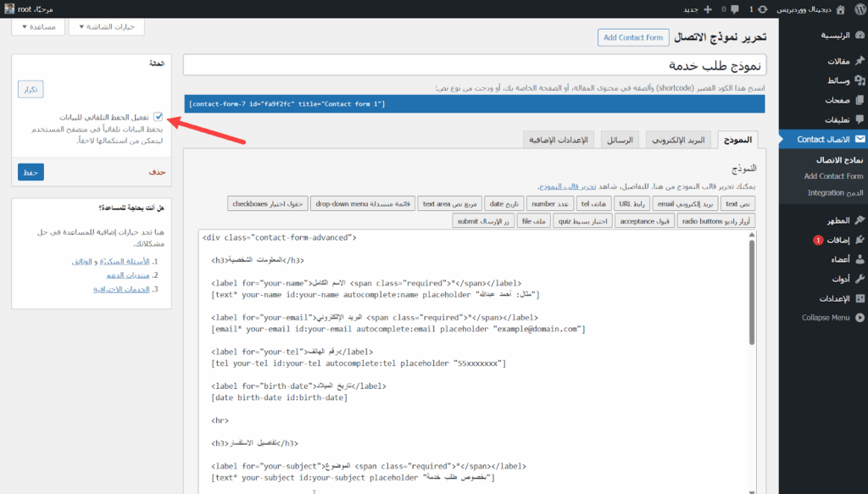
Task: Insert a URL رابط tag
Action: 632,203
